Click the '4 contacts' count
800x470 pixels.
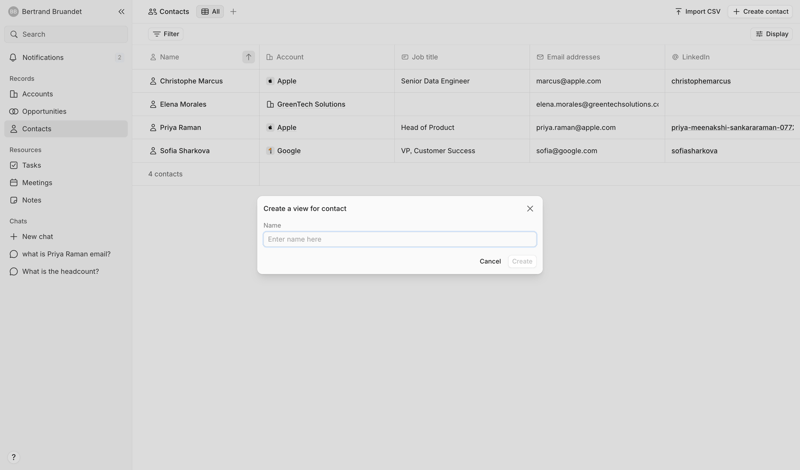pos(165,174)
